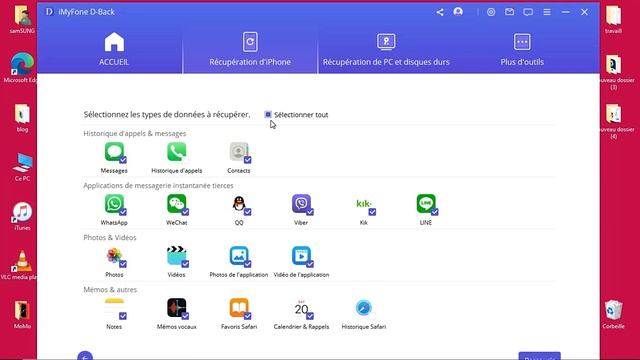640x360 pixels.
Task: Switch to Récupération d'iPhone tab
Action: 250,49
